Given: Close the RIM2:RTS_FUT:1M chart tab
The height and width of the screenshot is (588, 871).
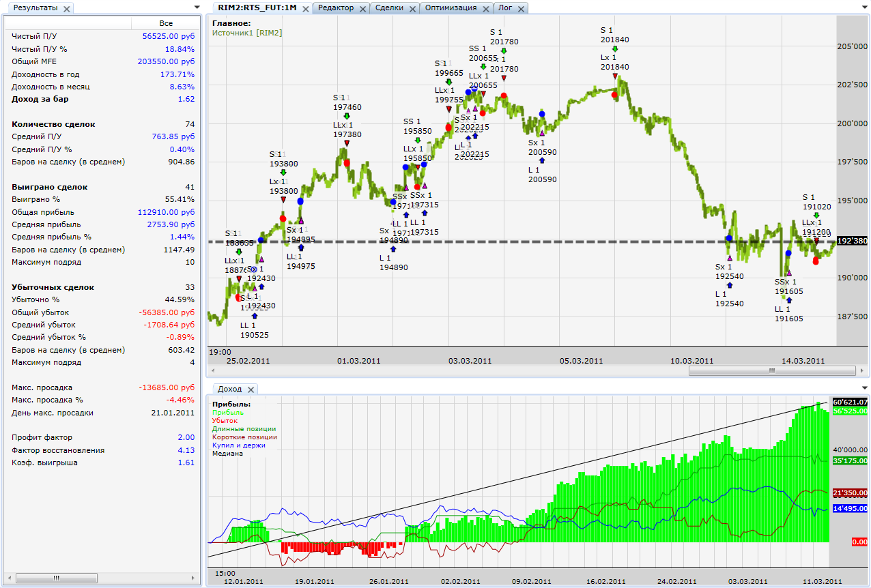Looking at the screenshot, I should (304, 9).
